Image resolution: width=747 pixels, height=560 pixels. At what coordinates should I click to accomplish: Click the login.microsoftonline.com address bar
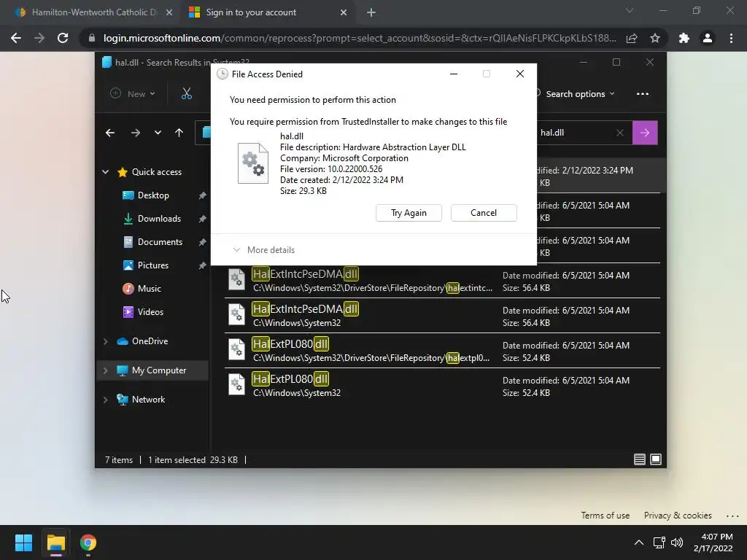[x=360, y=38]
